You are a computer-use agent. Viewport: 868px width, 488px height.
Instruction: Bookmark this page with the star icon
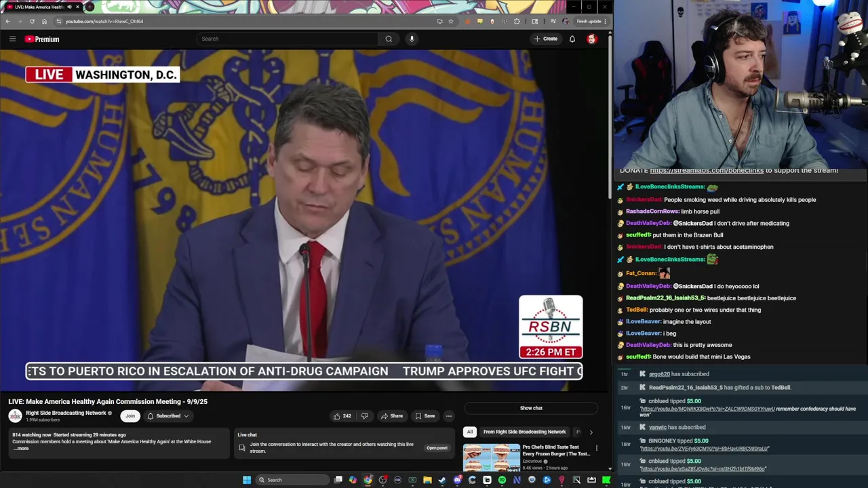(450, 21)
